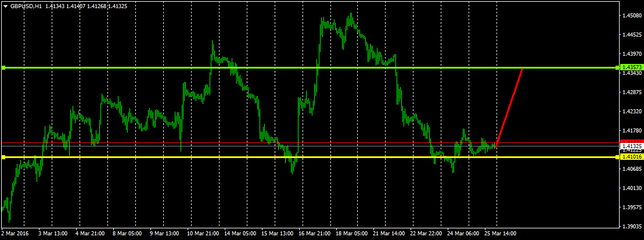Click the 1.43970 price scale label
Screen dimensions: 644x240
[631, 54]
